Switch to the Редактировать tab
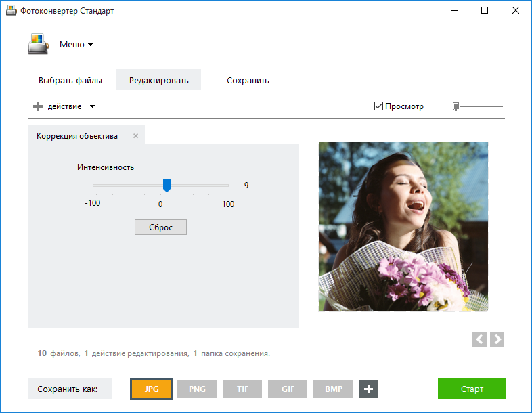The image size is (532, 413). coord(158,80)
